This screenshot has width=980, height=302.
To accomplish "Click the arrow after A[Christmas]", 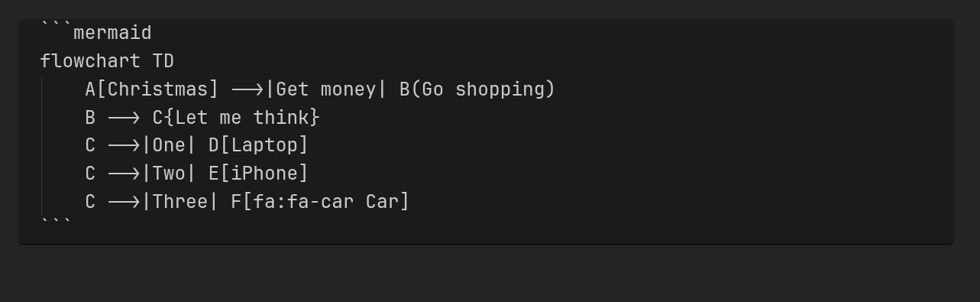I will point(247,89).
